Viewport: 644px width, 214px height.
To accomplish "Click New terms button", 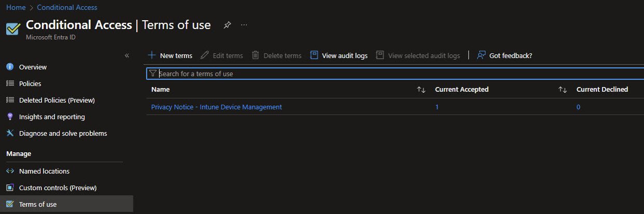I will click(170, 55).
